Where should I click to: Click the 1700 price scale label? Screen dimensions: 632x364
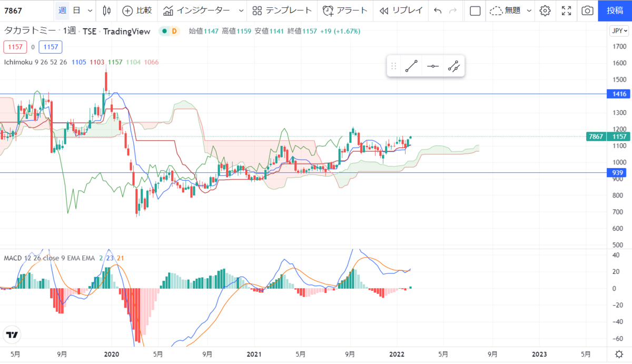point(619,47)
